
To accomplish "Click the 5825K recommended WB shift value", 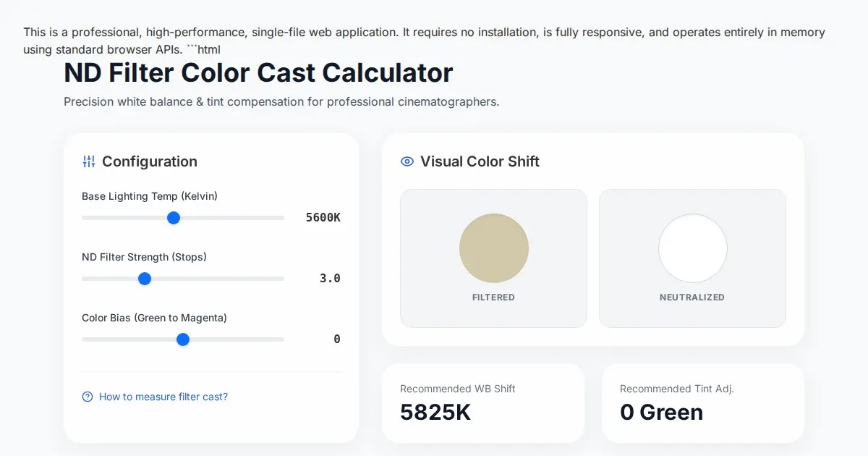I will 435,412.
